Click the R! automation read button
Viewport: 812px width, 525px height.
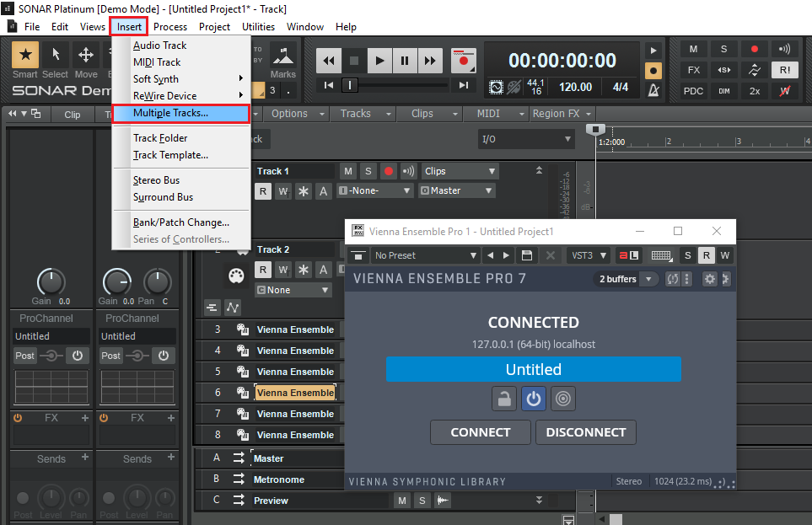(x=785, y=70)
